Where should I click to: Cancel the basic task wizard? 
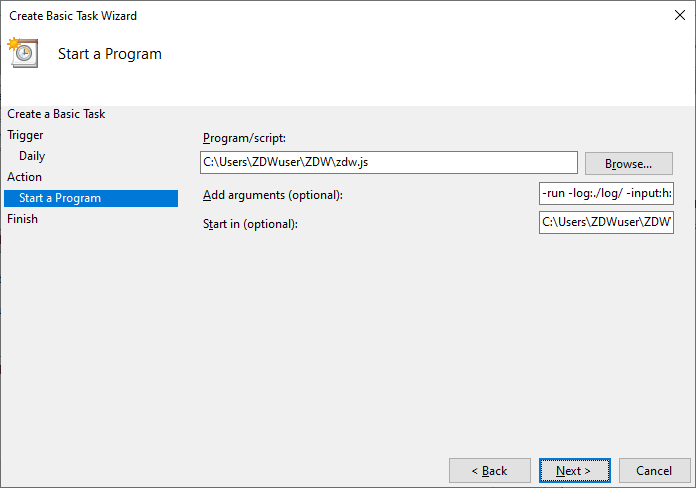click(654, 470)
